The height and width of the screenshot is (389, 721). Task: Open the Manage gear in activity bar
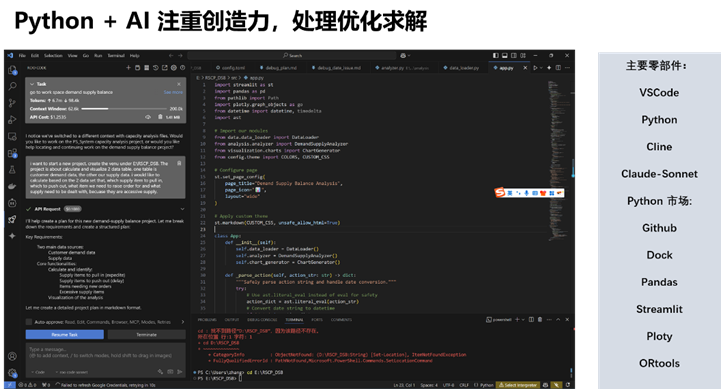click(x=12, y=372)
